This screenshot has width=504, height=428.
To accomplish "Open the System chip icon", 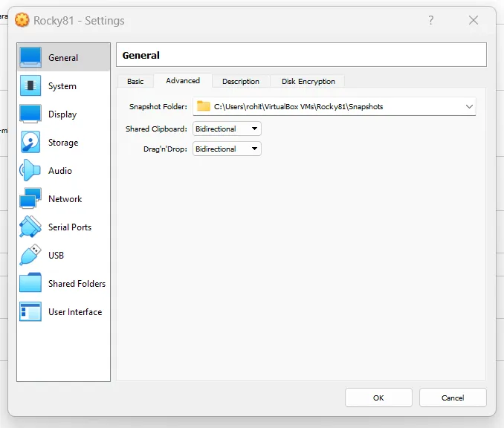I will [x=30, y=85].
